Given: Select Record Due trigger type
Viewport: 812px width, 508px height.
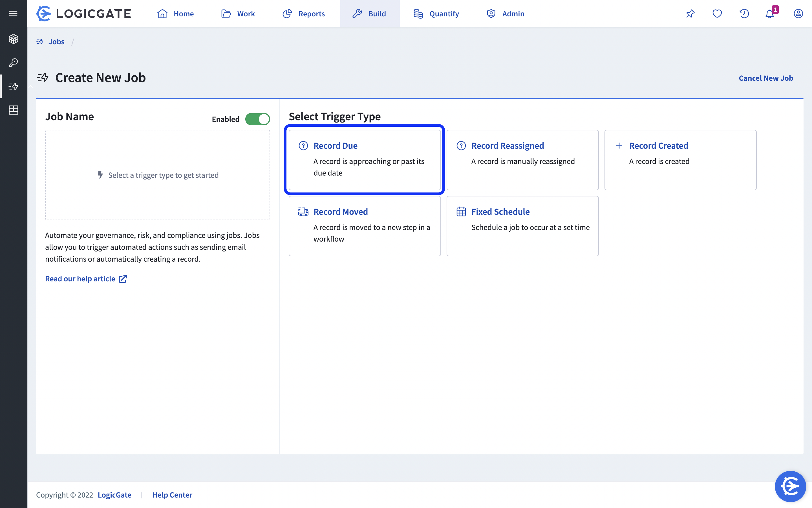Looking at the screenshot, I should pos(365,160).
